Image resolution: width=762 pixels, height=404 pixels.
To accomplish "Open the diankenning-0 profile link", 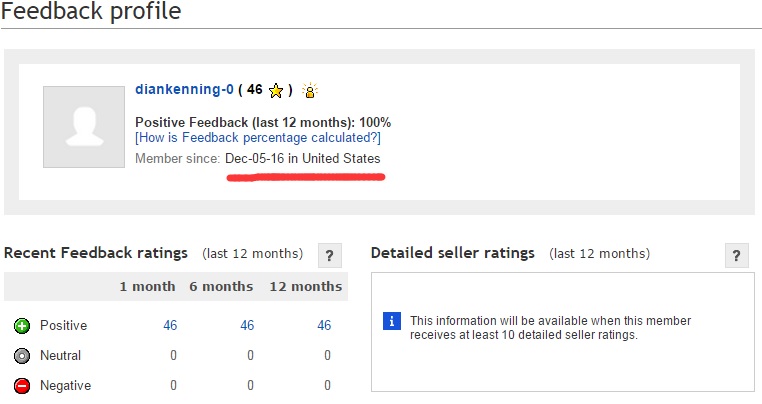I will 184,90.
